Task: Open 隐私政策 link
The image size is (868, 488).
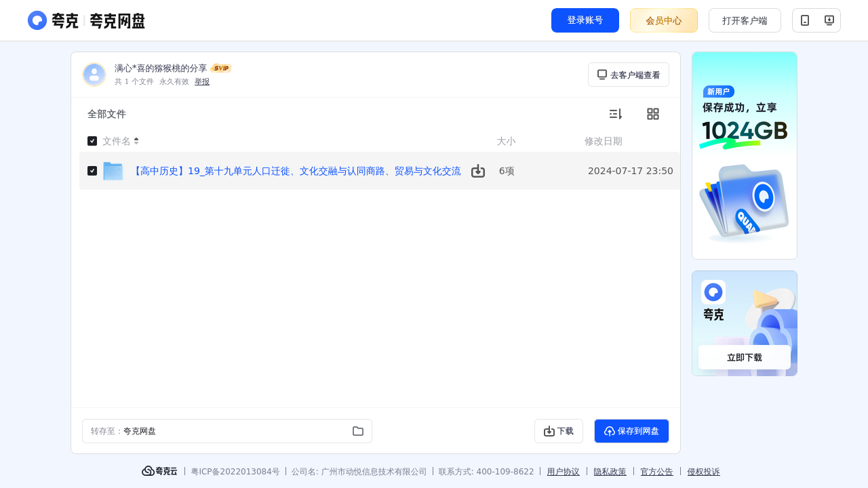Action: click(610, 472)
